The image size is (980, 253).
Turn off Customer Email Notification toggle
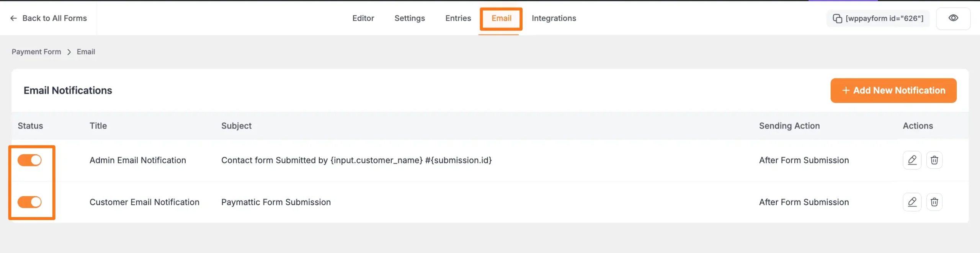tap(29, 202)
